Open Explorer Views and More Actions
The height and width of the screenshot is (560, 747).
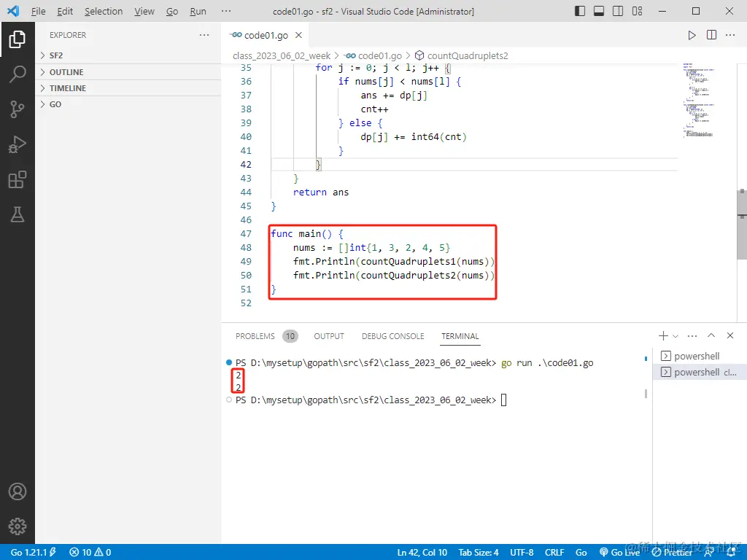[204, 35]
